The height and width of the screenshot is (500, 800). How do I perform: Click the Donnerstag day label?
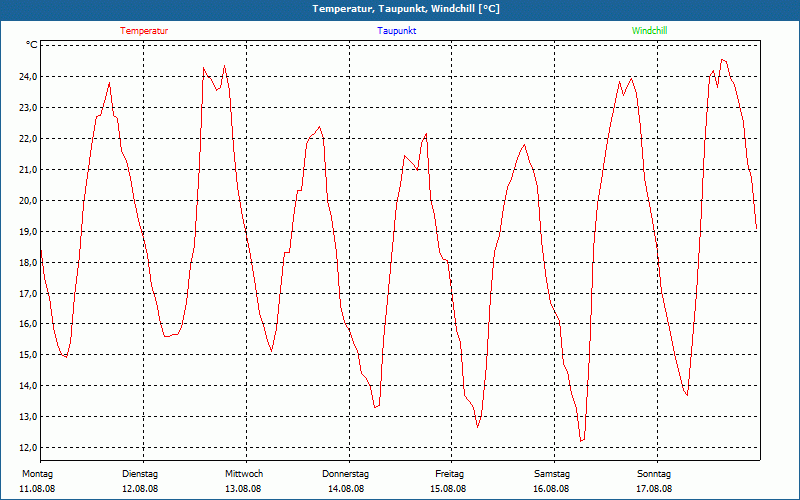tap(345, 474)
